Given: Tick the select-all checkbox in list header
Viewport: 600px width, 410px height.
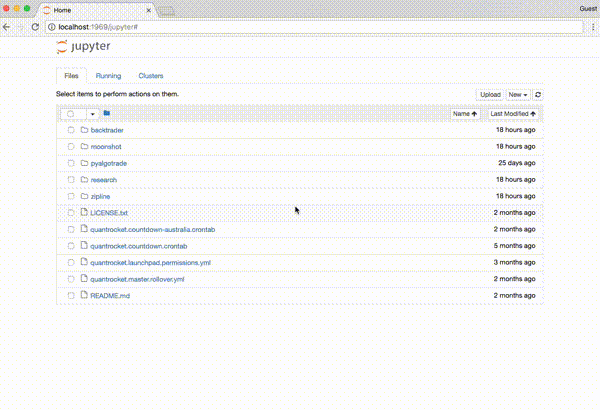Looking at the screenshot, I should point(70,114).
